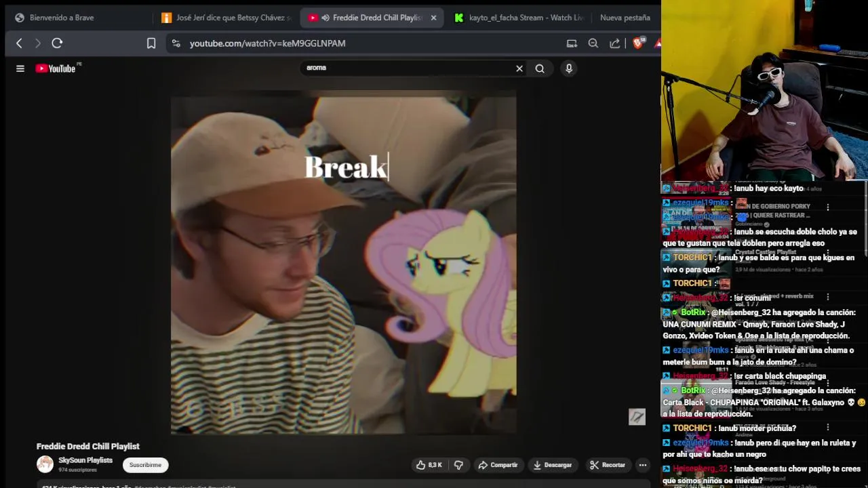The width and height of the screenshot is (868, 488).
Task: Share this page via address bar icon
Action: point(614,43)
